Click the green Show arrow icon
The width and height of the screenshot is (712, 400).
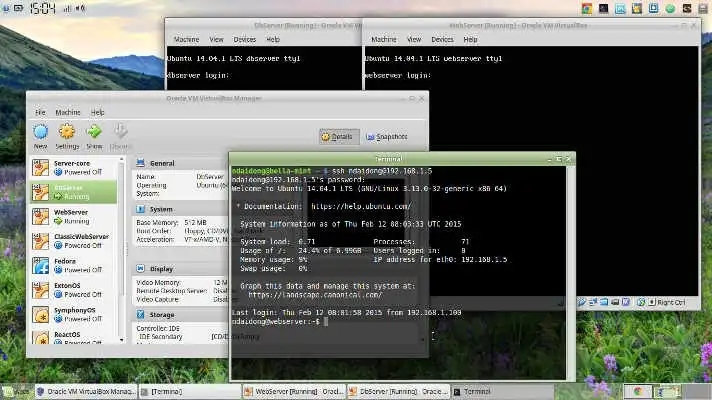[x=94, y=133]
